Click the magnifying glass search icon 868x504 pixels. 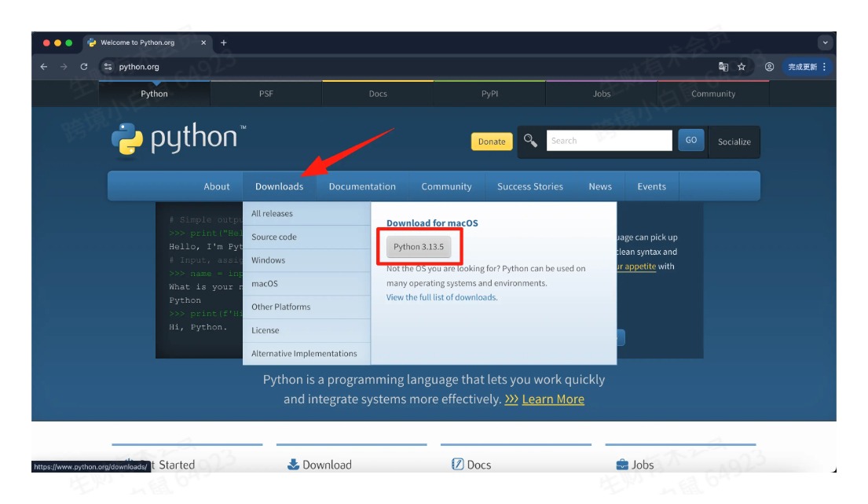[530, 141]
